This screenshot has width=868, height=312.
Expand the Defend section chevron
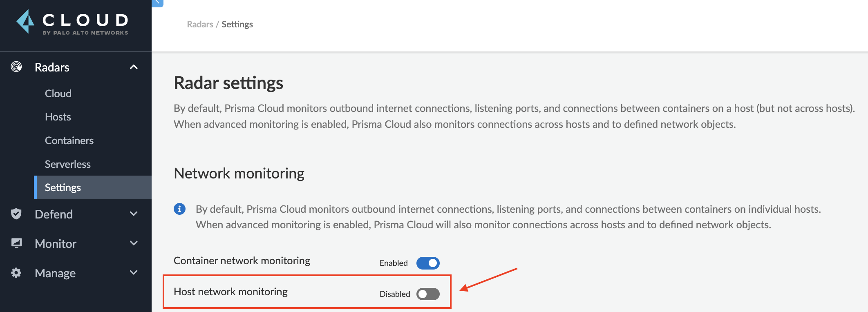click(x=134, y=214)
